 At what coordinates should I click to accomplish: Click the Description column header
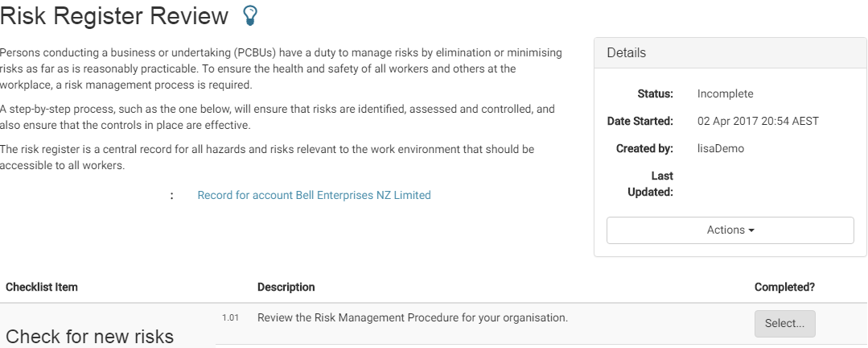point(286,287)
